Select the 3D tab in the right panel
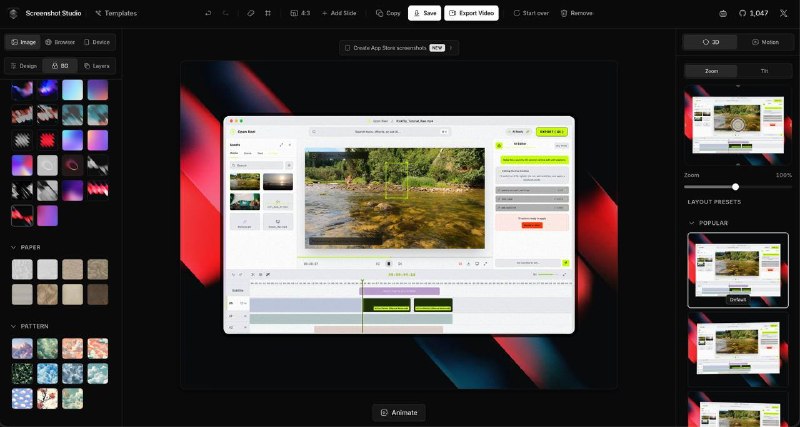Screen dimensions: 800x427 [711, 42]
